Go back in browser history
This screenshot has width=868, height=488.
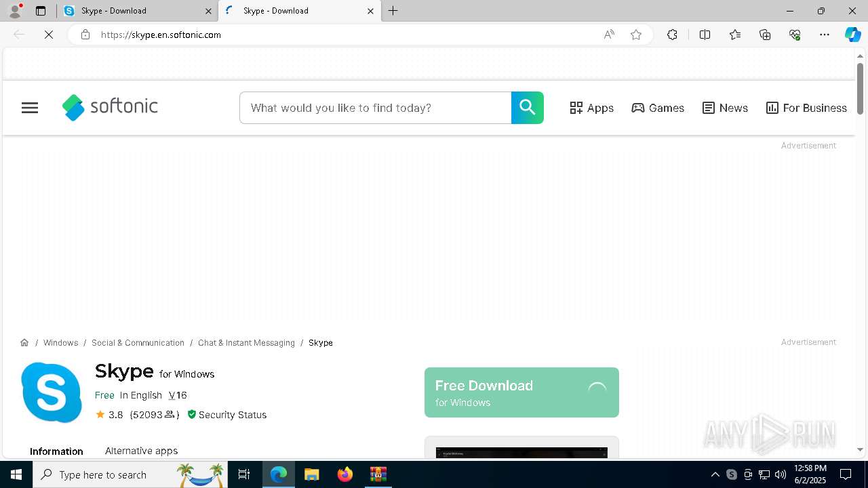[x=19, y=35]
